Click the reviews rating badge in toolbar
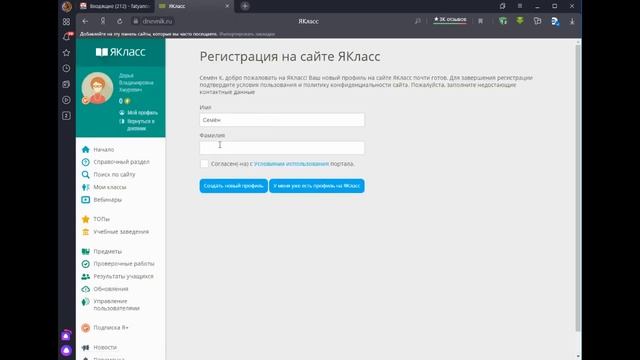 450,20
